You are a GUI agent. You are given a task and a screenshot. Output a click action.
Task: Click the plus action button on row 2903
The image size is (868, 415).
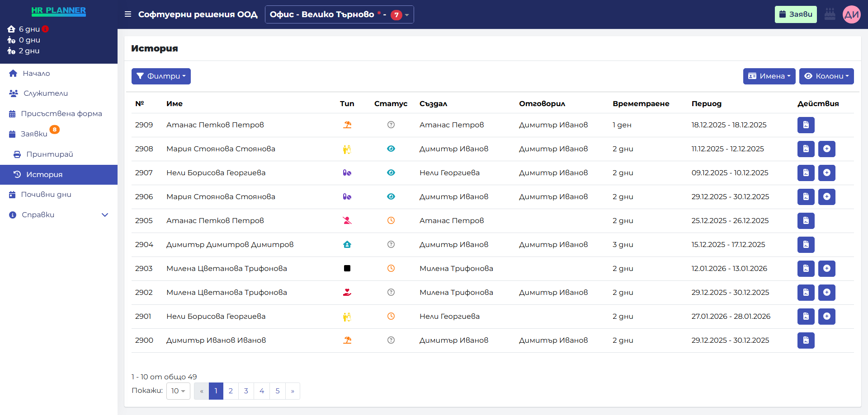click(x=827, y=268)
